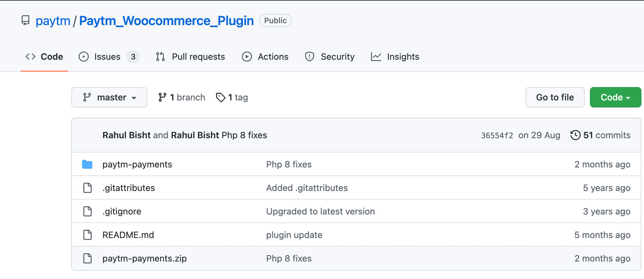Viewport: 644px width, 279px height.
Task: Click the tag icon next to 1 tag
Action: (x=220, y=97)
